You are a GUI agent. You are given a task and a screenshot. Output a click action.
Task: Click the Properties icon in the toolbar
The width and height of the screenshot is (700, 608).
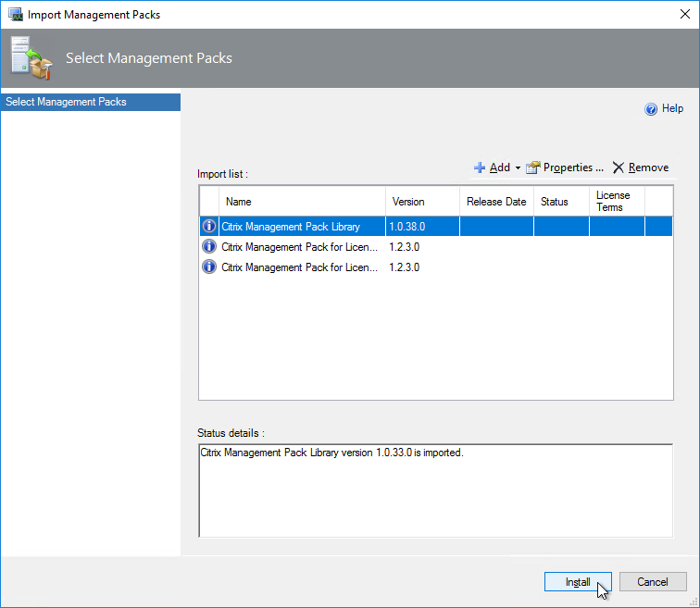click(x=532, y=168)
